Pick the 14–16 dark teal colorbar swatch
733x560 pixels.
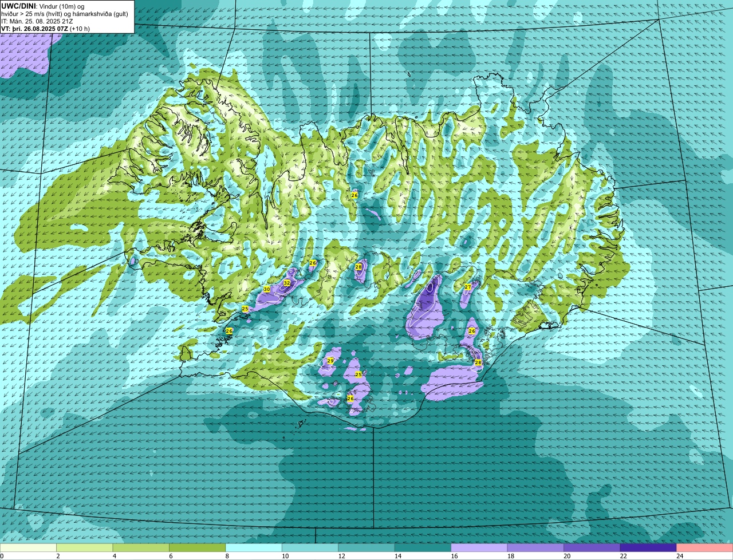pyautogui.click(x=423, y=547)
